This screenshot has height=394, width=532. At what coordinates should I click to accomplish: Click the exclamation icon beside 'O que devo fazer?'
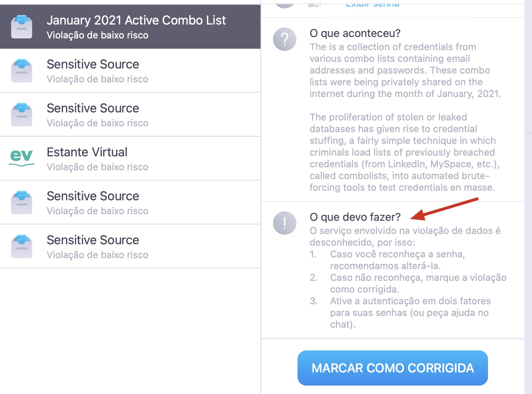284,223
